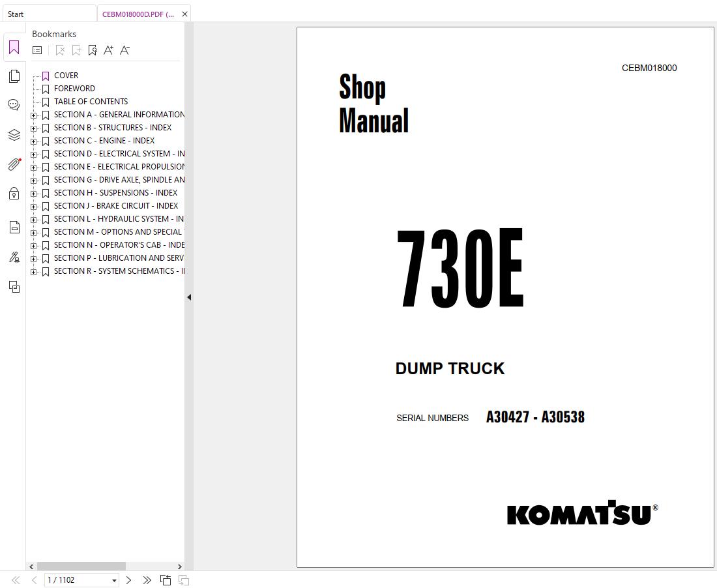Viewport: 717px width, 588px height.
Task: Click the CEBM018000 document code text
Action: coord(649,68)
